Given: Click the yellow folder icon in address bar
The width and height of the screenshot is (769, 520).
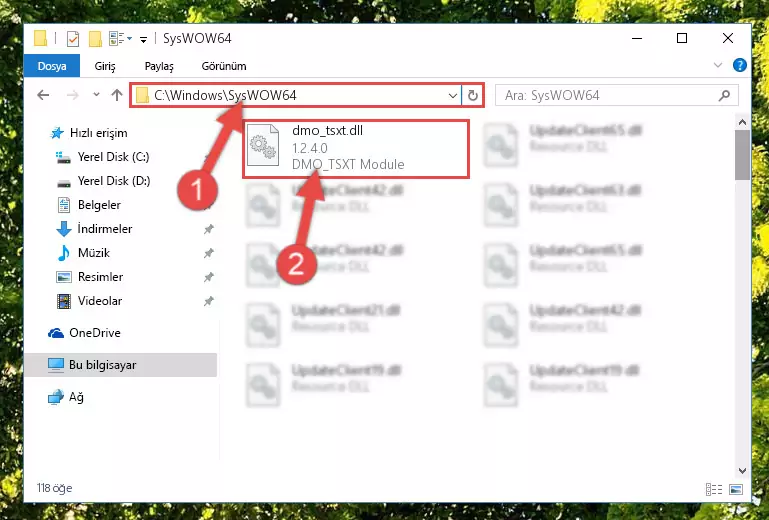Looking at the screenshot, I should coord(142,95).
